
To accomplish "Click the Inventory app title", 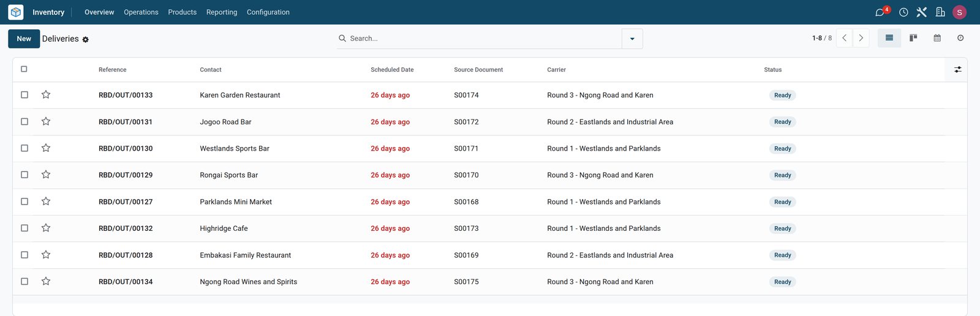I will (x=48, y=12).
